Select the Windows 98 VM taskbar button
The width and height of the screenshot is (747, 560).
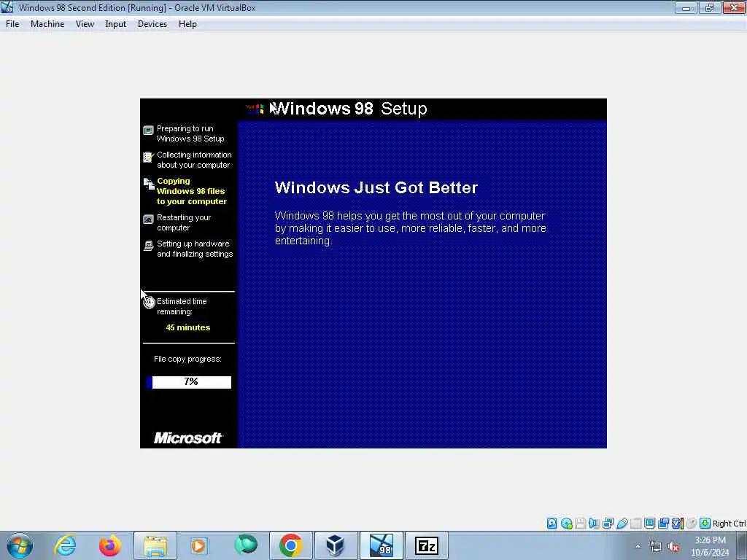pyautogui.click(x=381, y=545)
